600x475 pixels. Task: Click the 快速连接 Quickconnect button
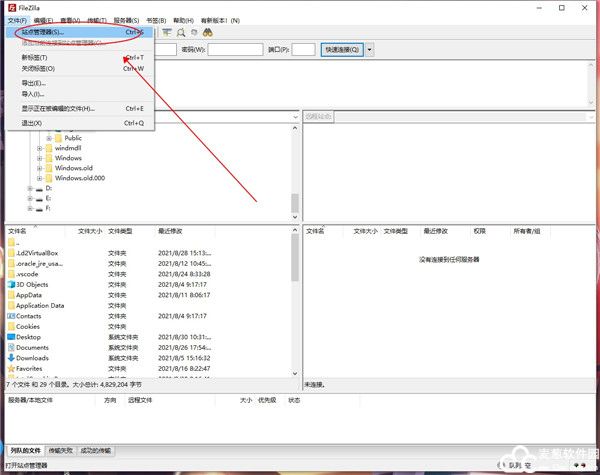pos(342,49)
